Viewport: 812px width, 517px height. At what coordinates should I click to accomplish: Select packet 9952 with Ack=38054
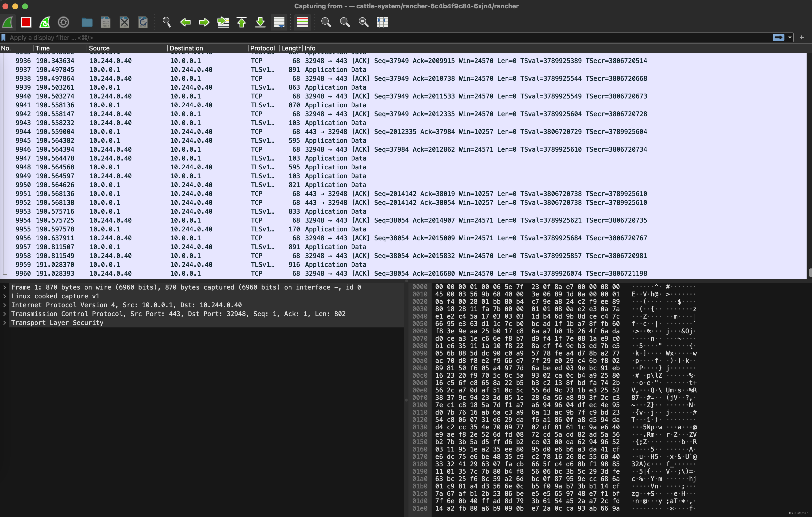click(403, 202)
